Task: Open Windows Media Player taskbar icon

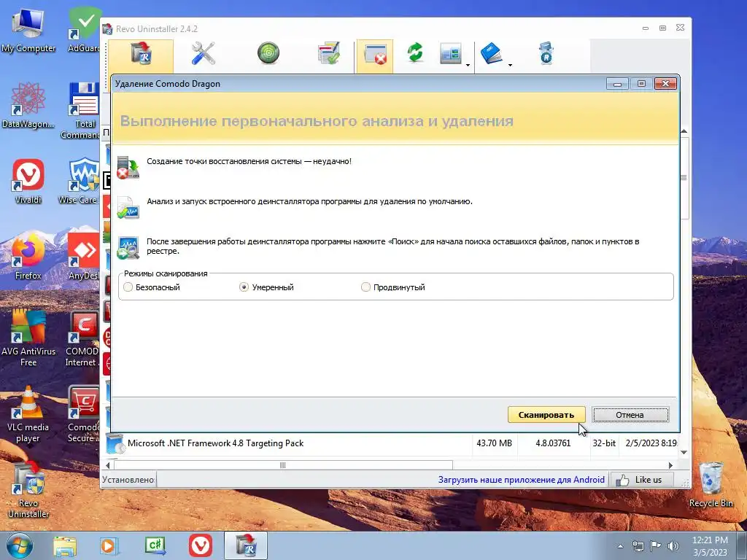Action: [x=109, y=545]
